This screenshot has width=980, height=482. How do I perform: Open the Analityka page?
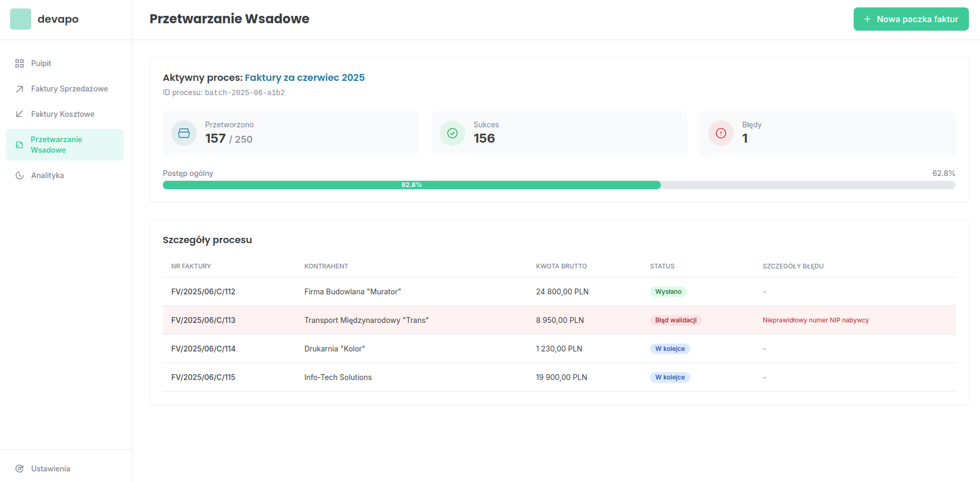(64, 175)
